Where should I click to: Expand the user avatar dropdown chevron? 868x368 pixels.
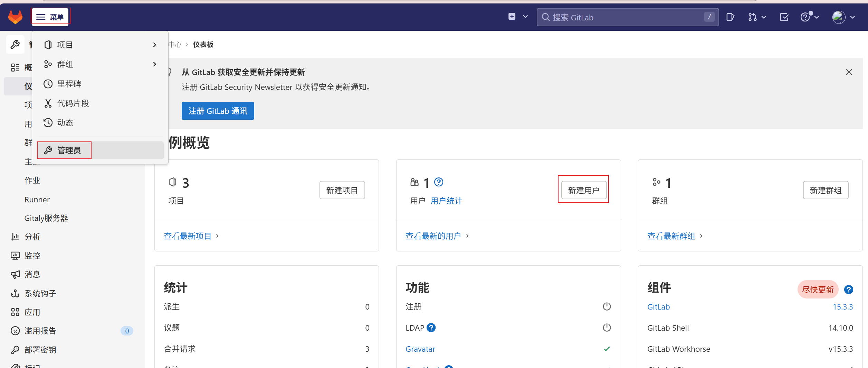(852, 17)
